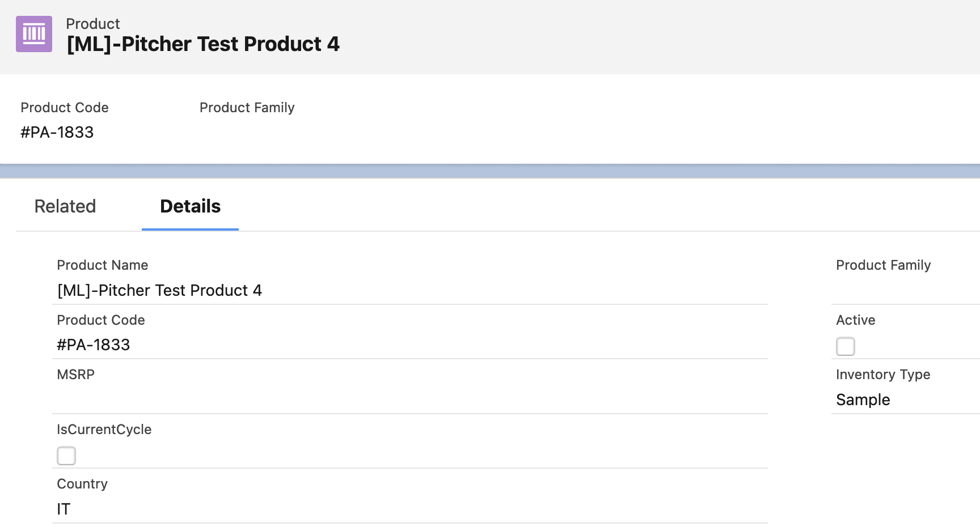Viewport: 980px width, 527px height.
Task: Click the Active field label
Action: pos(855,320)
